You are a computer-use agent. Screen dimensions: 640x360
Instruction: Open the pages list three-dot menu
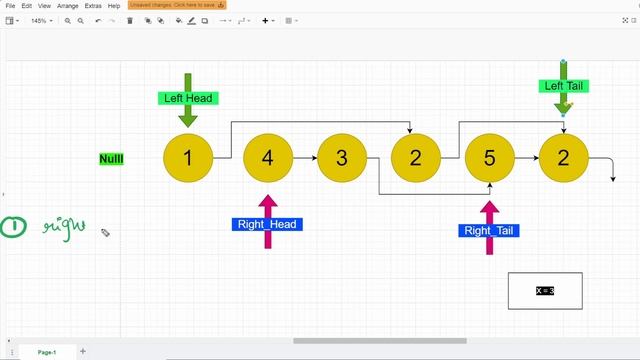click(x=12, y=352)
